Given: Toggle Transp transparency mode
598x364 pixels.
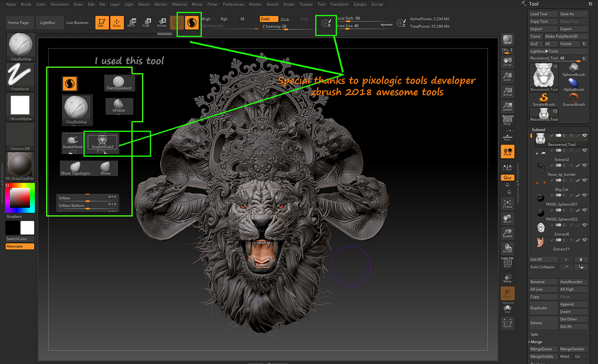Looking at the screenshot, I should pyautogui.click(x=507, y=279).
